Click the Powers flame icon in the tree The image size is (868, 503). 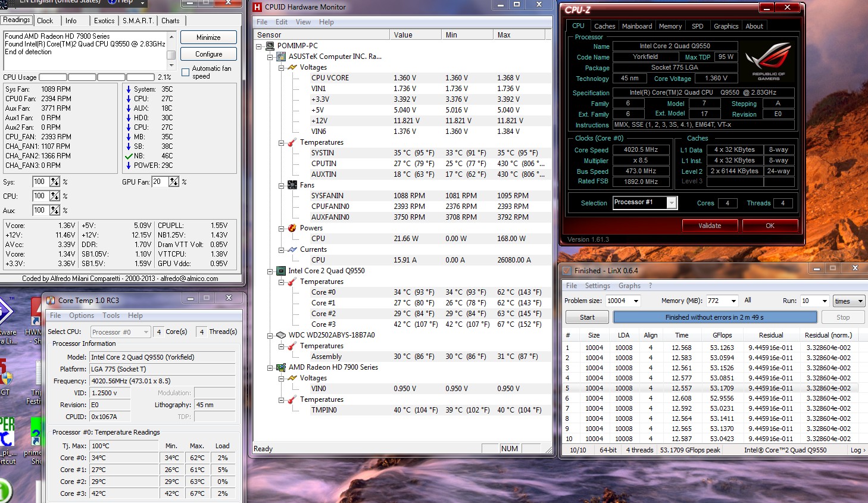coord(292,228)
